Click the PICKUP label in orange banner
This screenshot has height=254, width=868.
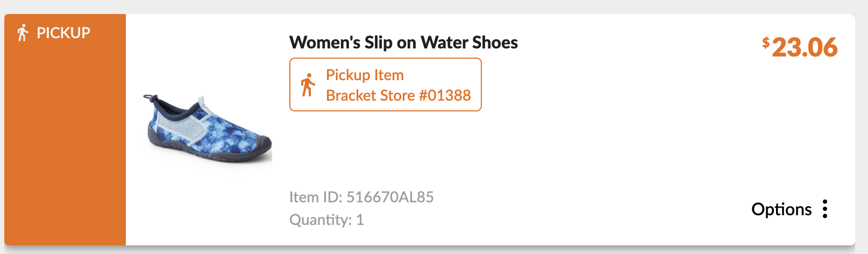coord(63,33)
